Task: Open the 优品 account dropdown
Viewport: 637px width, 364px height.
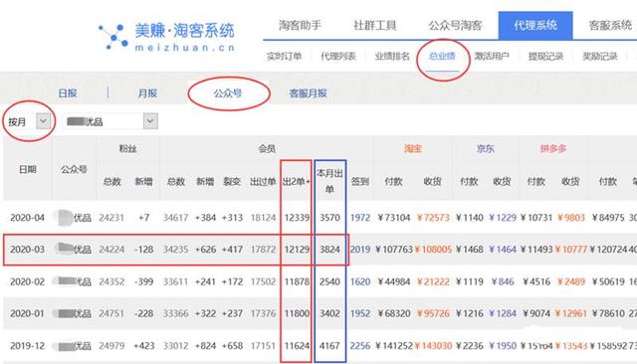Action: pos(110,121)
